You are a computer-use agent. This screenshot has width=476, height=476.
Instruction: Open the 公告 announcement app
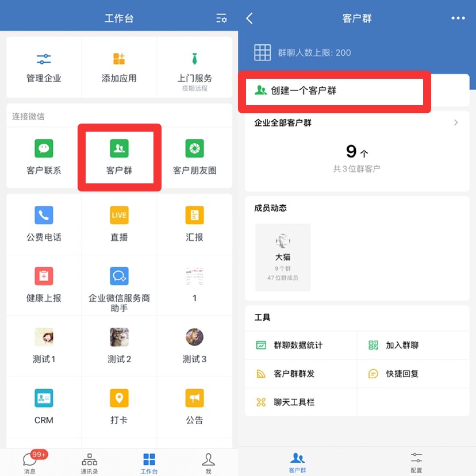pyautogui.click(x=194, y=398)
